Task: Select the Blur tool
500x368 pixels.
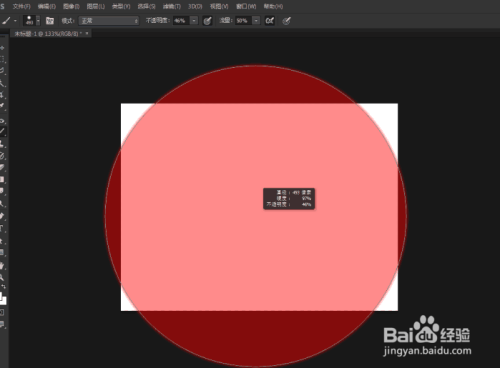Action: [x=2, y=191]
